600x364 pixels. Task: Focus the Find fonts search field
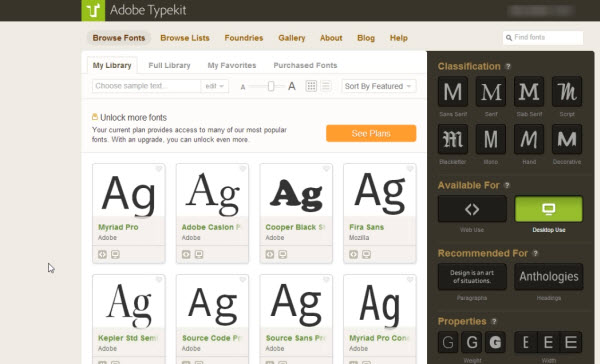(x=543, y=38)
